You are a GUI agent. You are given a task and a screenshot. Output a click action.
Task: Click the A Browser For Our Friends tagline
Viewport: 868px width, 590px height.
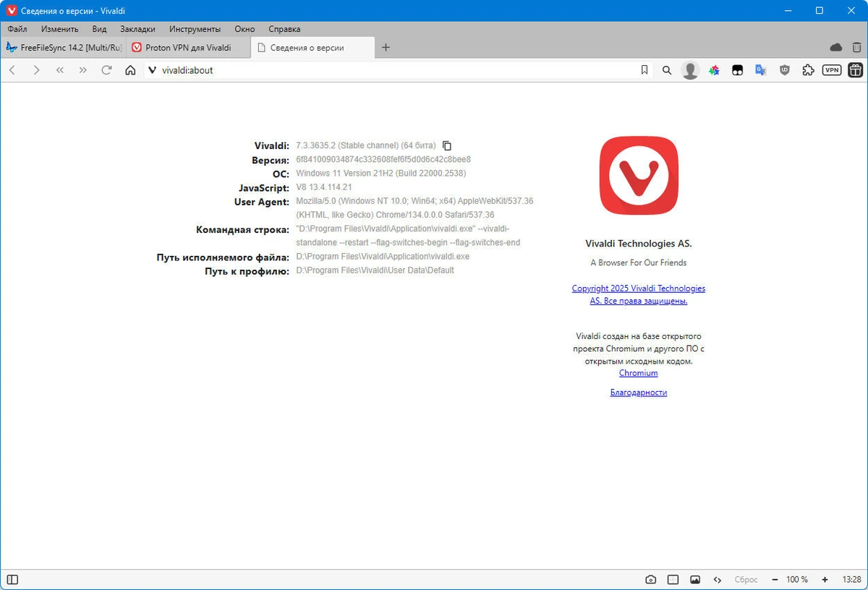coord(639,262)
